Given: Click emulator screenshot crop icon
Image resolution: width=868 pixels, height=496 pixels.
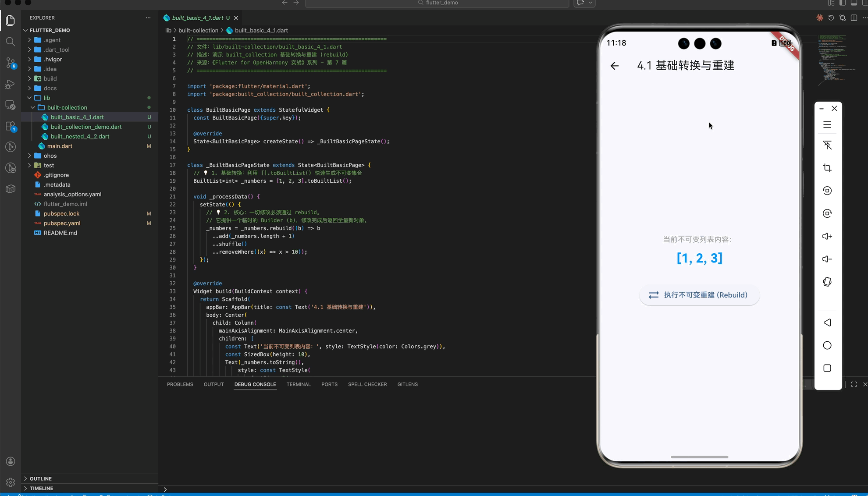Looking at the screenshot, I should click(827, 168).
